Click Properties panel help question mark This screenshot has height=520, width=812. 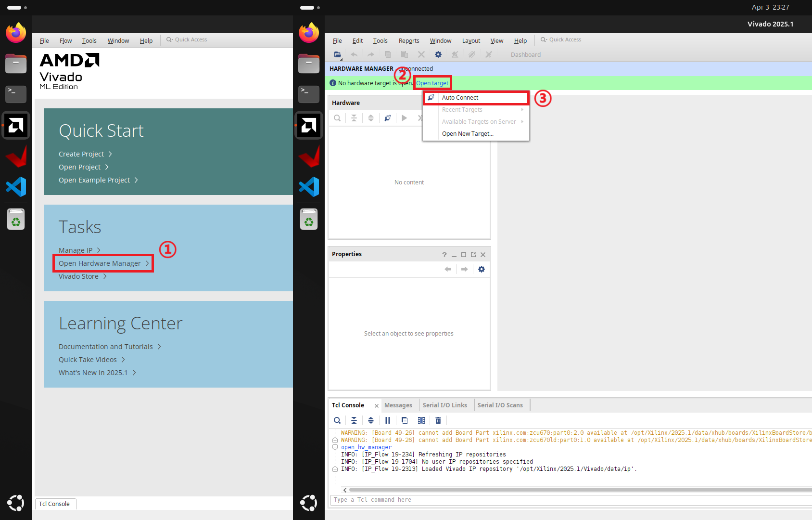click(444, 255)
